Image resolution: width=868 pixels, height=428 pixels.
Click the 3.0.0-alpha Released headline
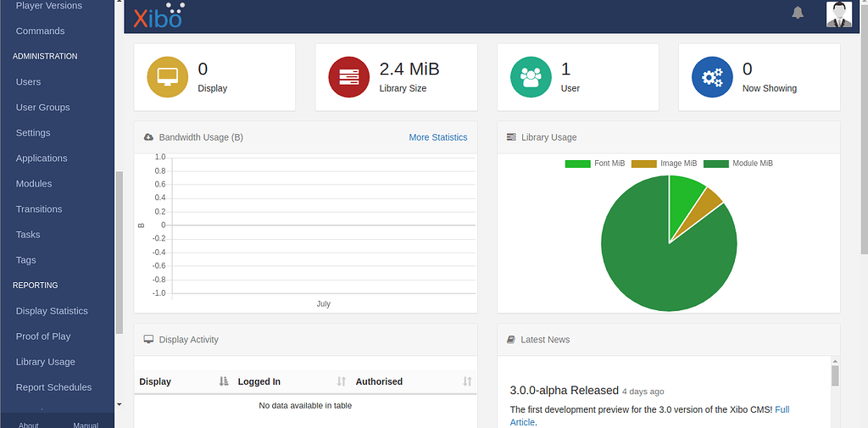pyautogui.click(x=564, y=391)
